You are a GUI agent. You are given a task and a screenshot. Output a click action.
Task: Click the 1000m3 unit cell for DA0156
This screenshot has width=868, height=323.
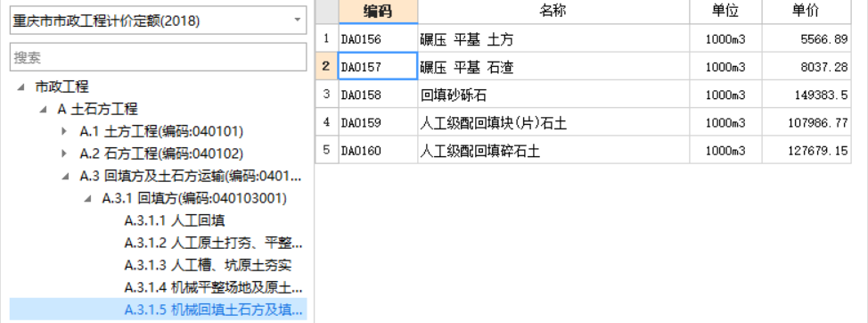point(725,38)
